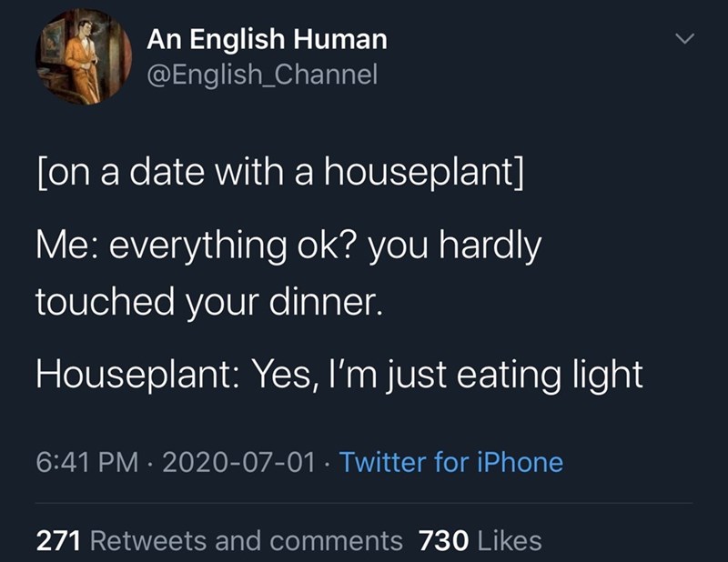Click the like count number 730
This screenshot has width=728, height=562.
point(442,541)
